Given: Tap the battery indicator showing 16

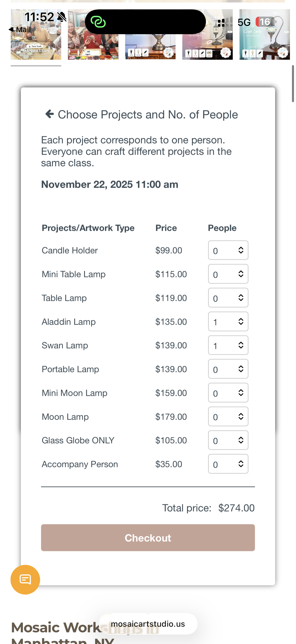Looking at the screenshot, I should [x=266, y=22].
